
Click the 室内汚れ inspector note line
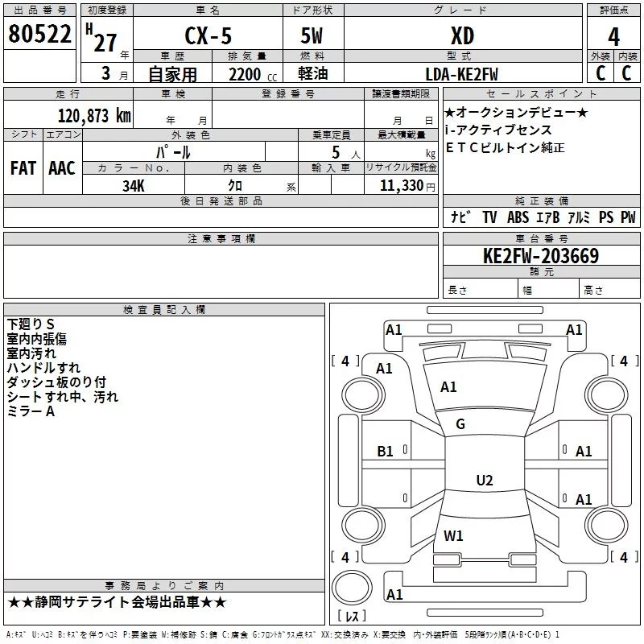31,353
